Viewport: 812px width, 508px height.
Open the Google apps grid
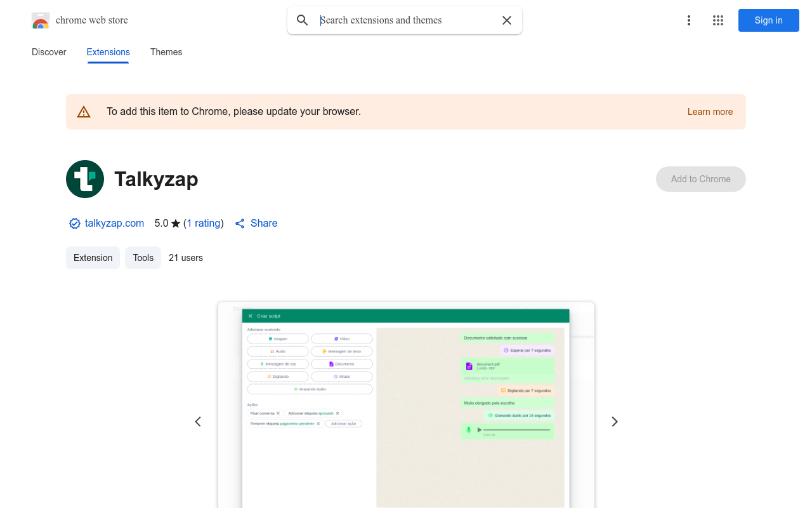pos(718,20)
